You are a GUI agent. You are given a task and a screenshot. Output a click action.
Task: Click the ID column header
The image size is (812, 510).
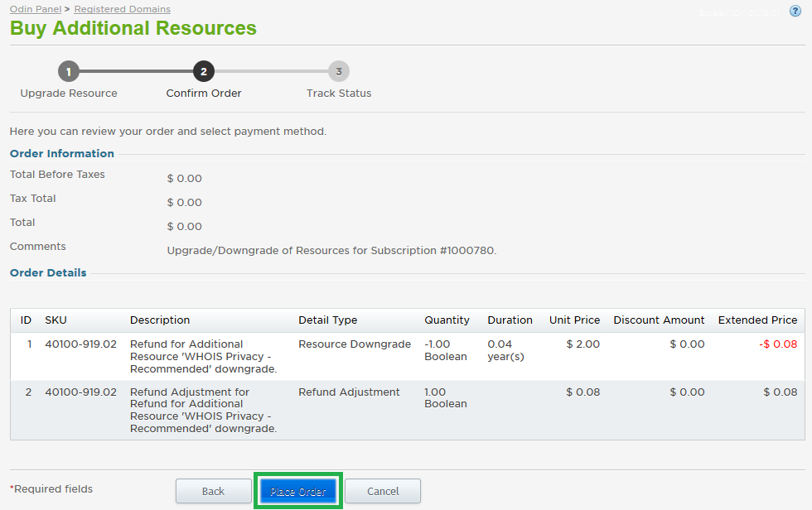[x=26, y=320]
